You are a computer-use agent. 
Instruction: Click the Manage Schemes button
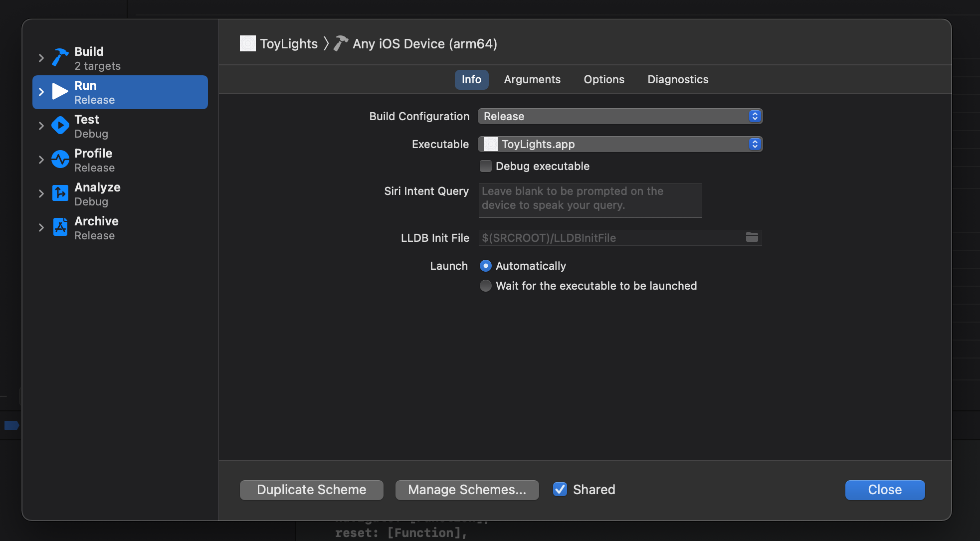(467, 490)
